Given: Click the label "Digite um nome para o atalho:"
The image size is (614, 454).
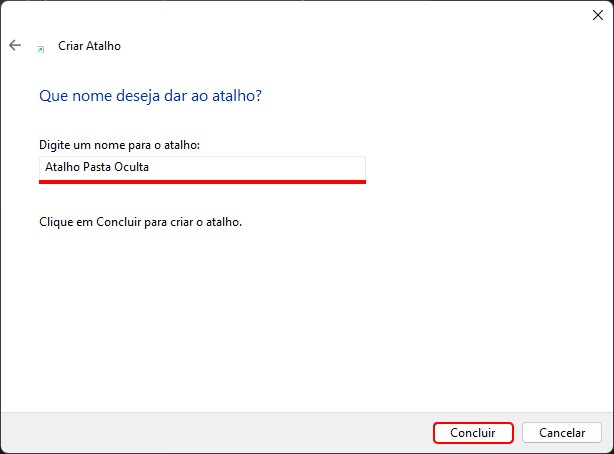Looking at the screenshot, I should (119, 145).
